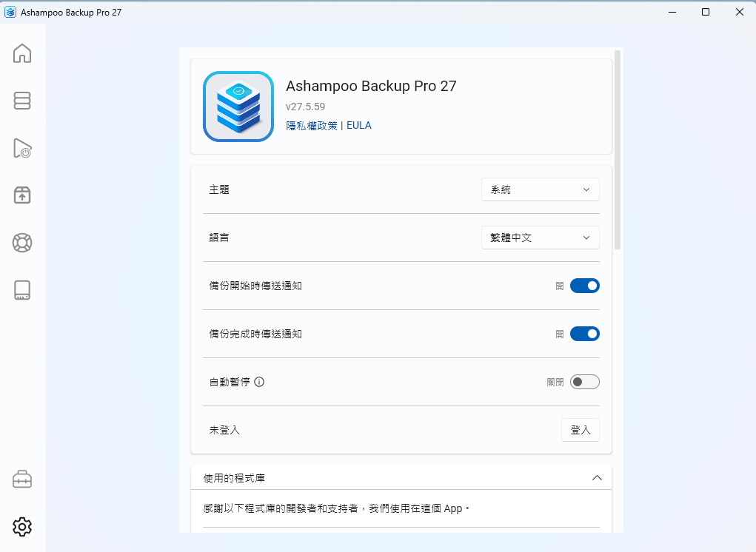Minimize the Ashampoo Backup Pro window

pyautogui.click(x=672, y=12)
